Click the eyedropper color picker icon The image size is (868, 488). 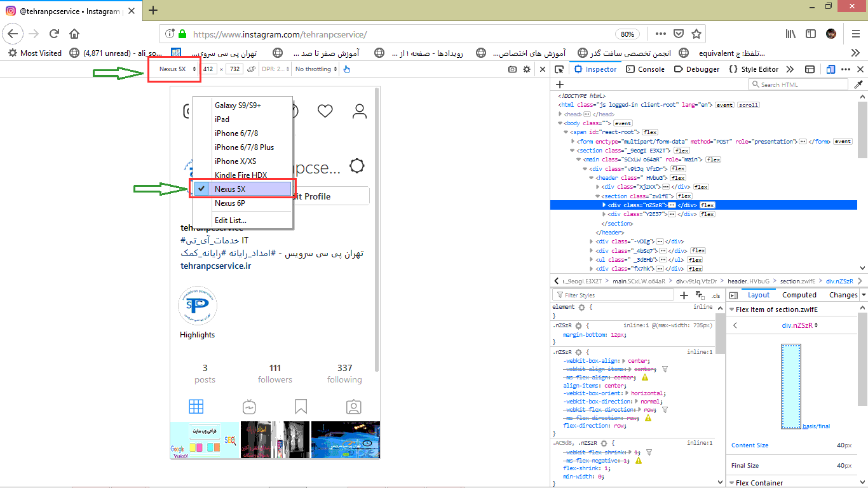[858, 85]
